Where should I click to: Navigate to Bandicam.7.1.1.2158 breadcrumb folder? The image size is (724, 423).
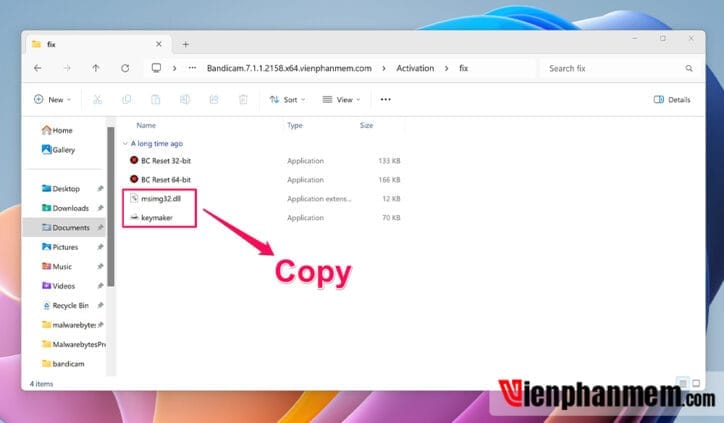(x=289, y=68)
